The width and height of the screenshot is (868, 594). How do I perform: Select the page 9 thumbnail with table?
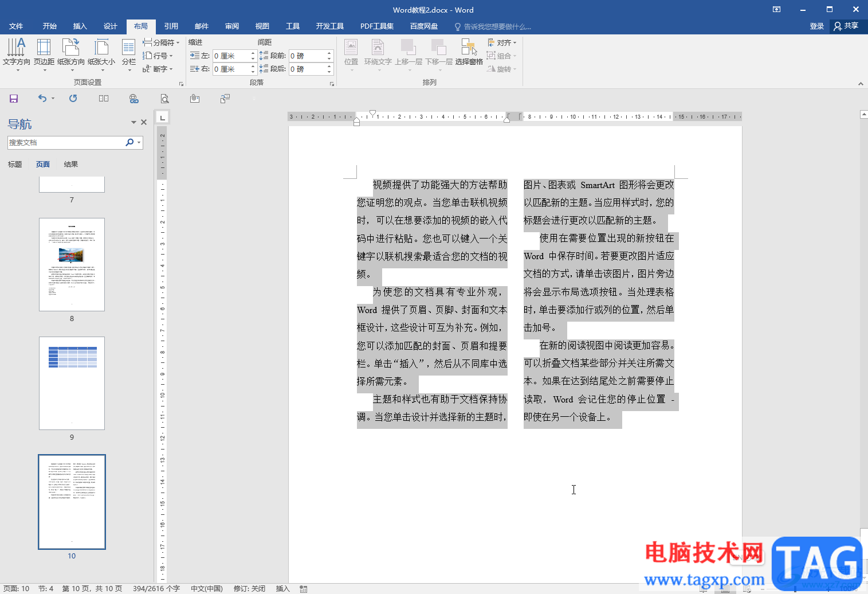[x=72, y=383]
